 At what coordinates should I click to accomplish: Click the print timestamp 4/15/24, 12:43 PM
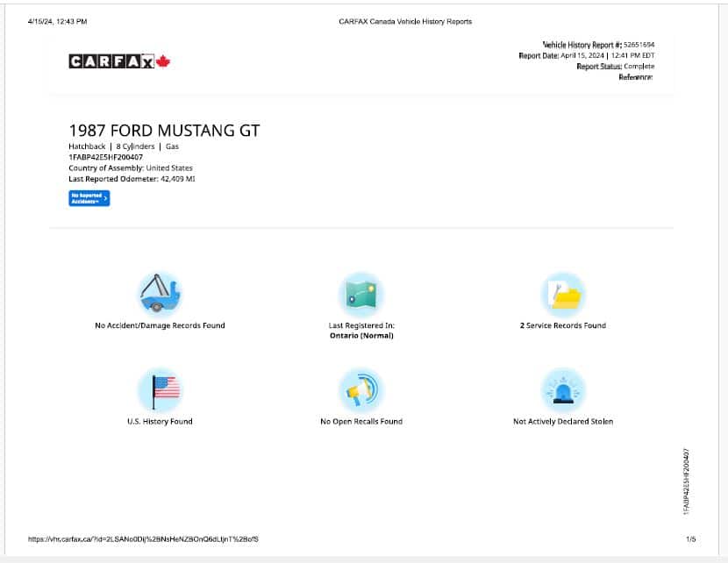click(58, 21)
